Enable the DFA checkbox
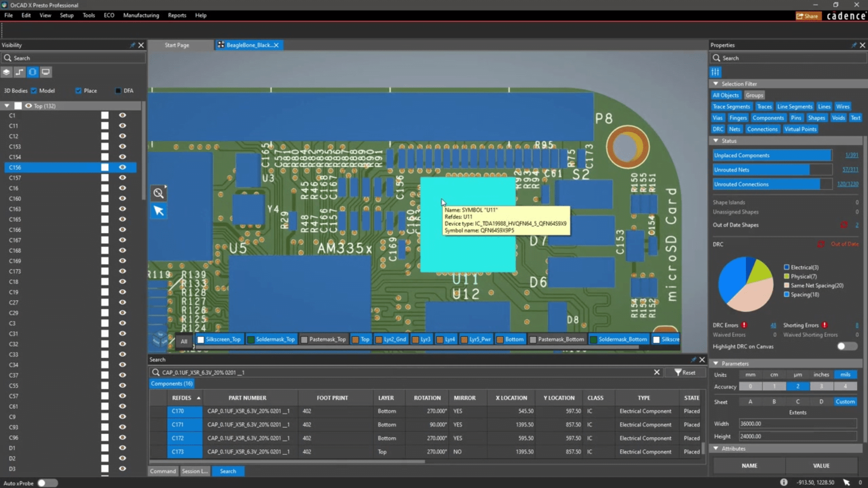The height and width of the screenshot is (488, 868). click(x=118, y=91)
